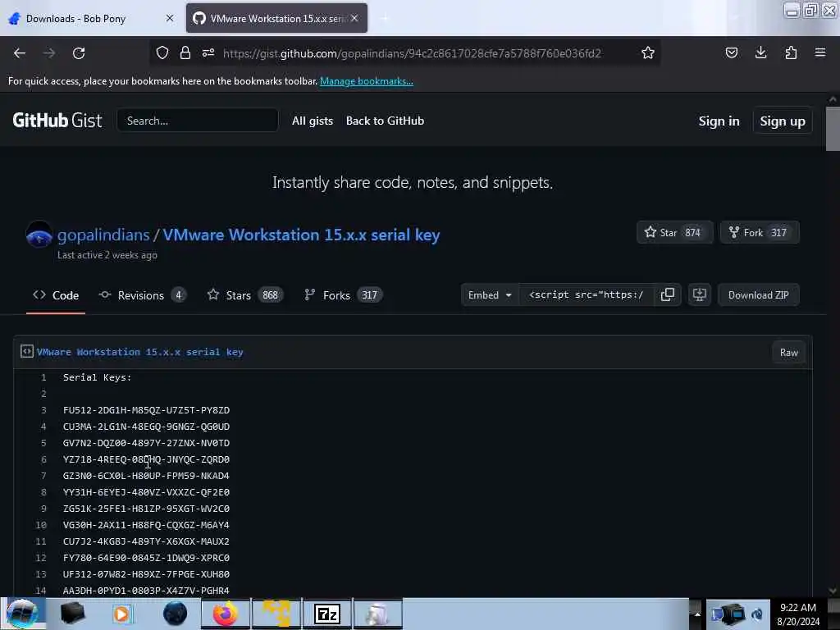
Task: Click Download ZIP button
Action: (x=758, y=294)
